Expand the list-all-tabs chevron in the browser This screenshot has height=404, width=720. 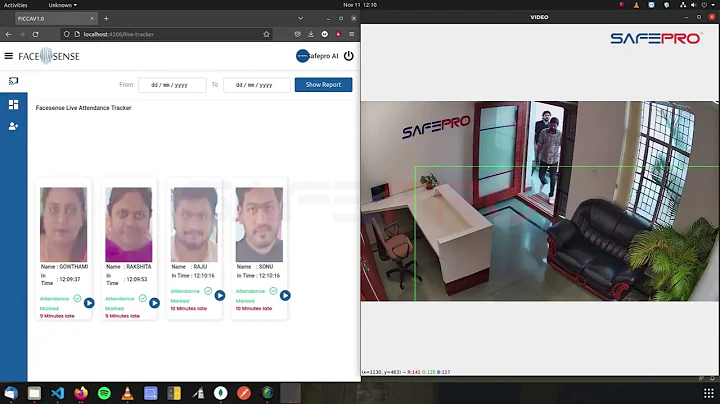(x=300, y=18)
